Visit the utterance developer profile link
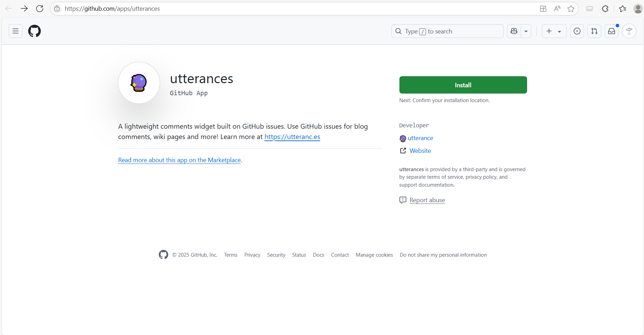 click(x=420, y=138)
